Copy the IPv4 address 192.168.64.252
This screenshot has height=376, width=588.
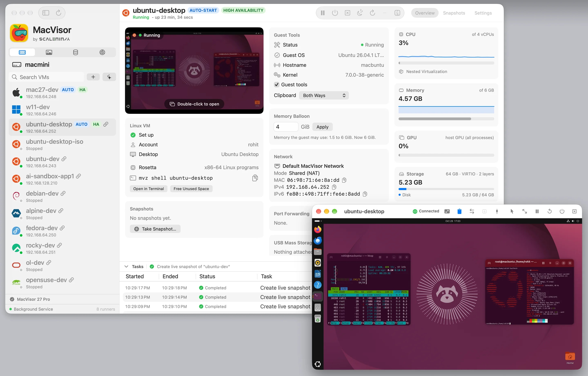[x=334, y=187]
